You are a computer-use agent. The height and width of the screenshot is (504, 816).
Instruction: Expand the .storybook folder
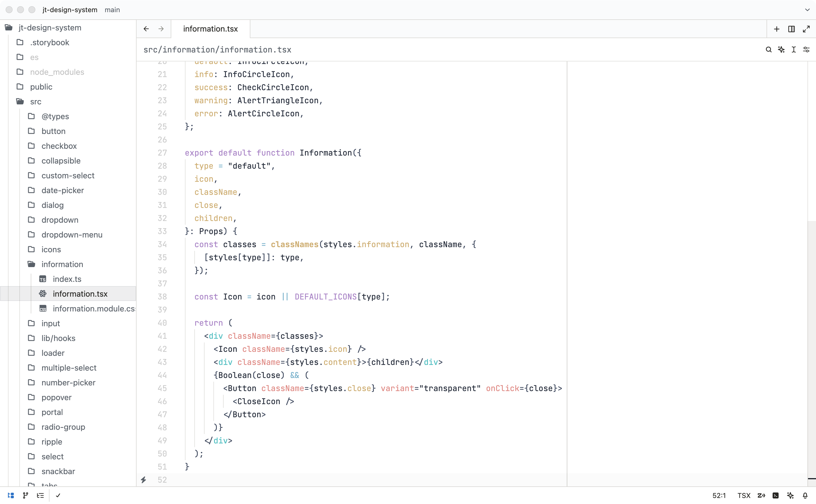68,42
